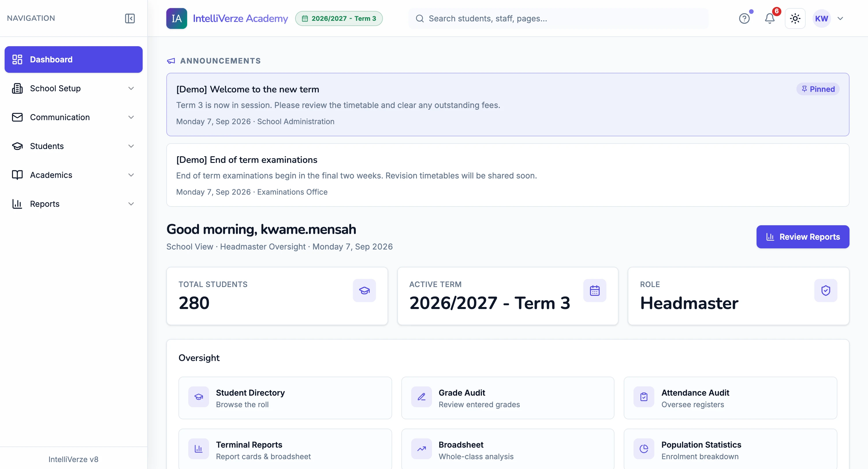Click the Students graduation cap sidebar icon

click(17, 146)
